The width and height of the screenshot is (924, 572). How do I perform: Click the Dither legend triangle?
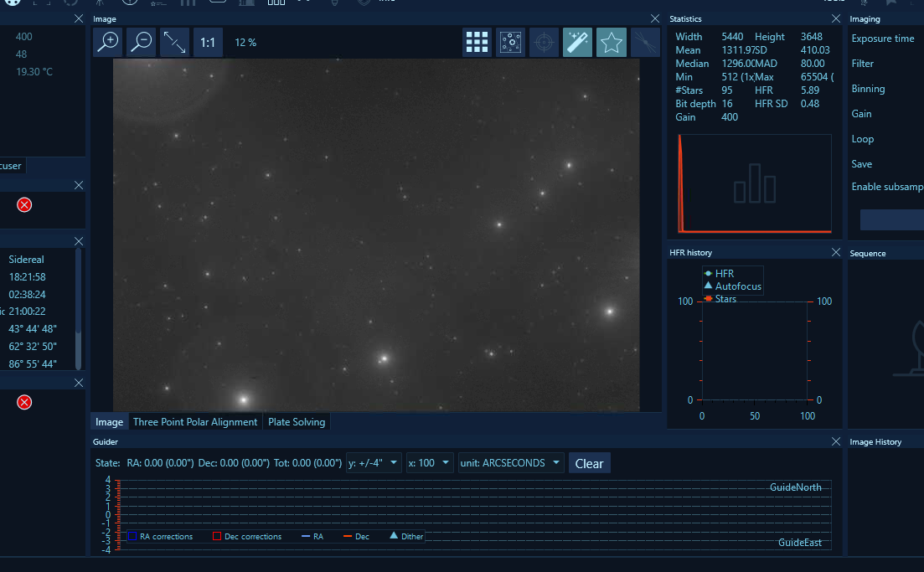click(394, 535)
